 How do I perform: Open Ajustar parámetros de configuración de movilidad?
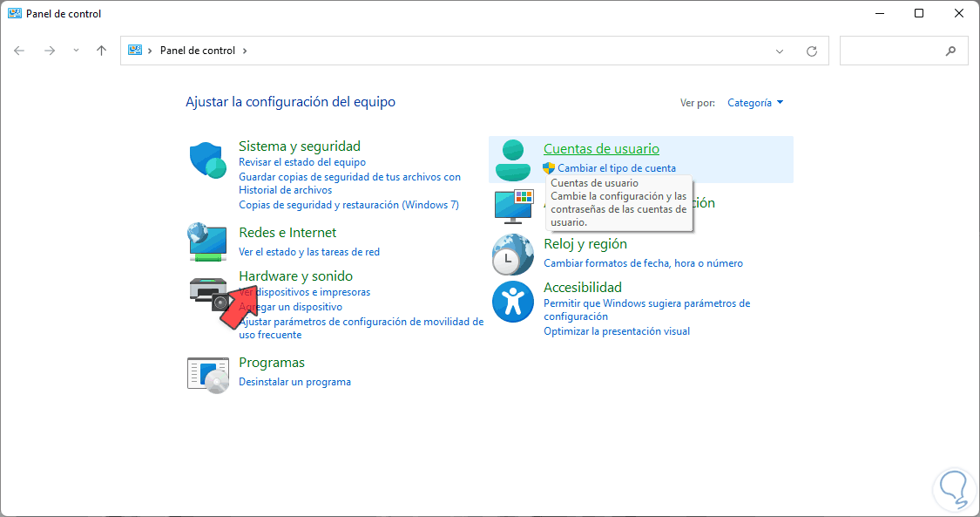362,328
